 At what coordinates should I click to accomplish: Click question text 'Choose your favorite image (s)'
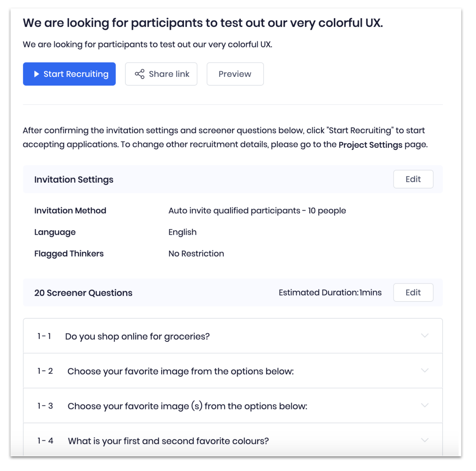click(187, 406)
